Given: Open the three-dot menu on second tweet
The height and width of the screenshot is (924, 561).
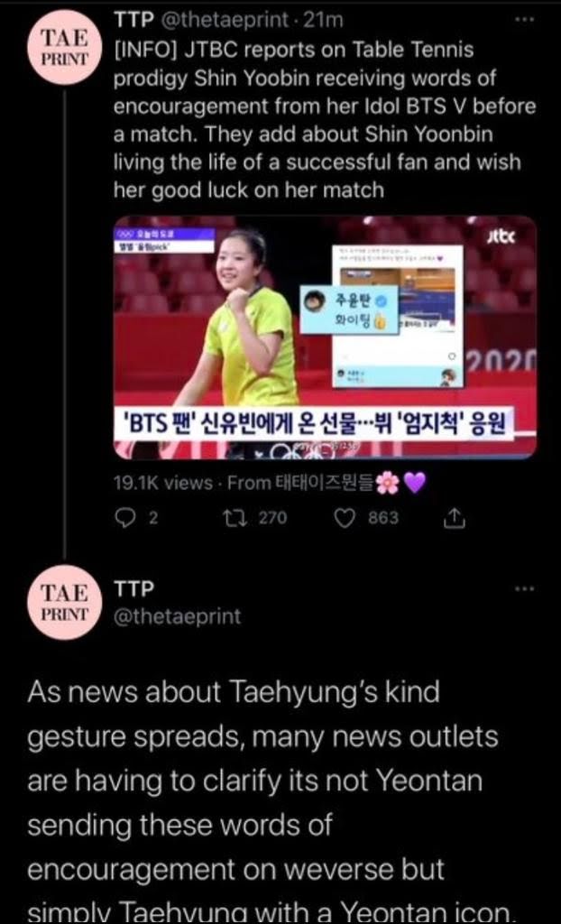Looking at the screenshot, I should point(523,588).
